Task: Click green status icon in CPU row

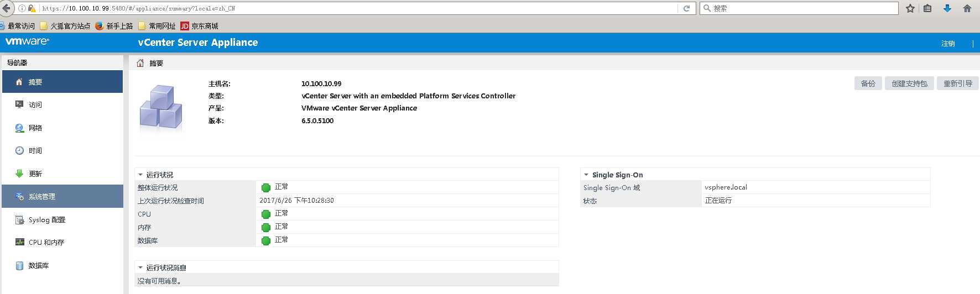Action: pos(265,214)
